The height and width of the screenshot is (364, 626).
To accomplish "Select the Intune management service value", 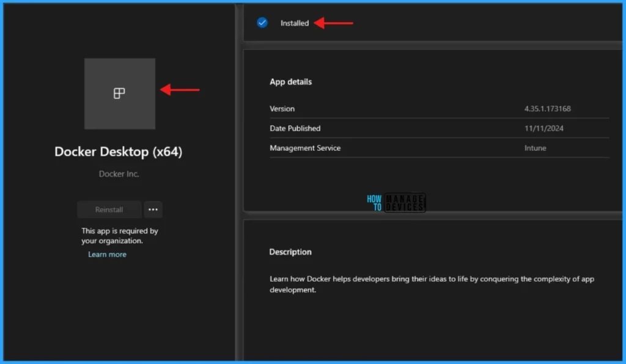I will (535, 148).
